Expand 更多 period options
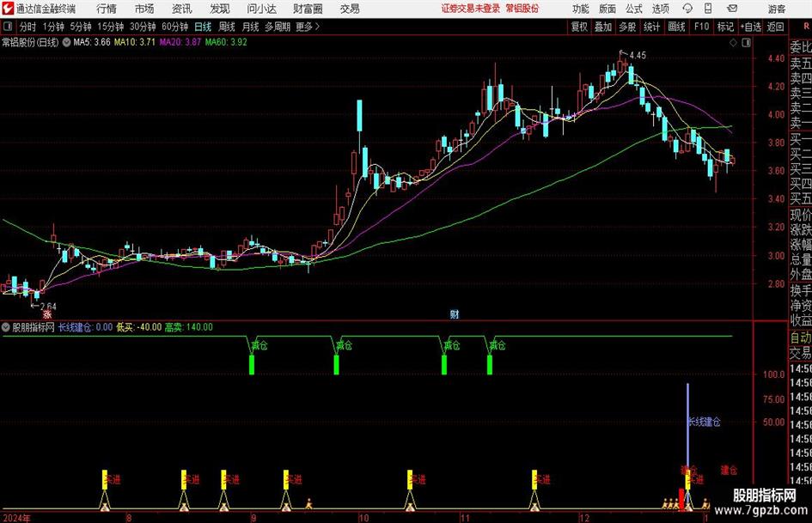Viewport: 812px width, 523px height. click(x=308, y=27)
